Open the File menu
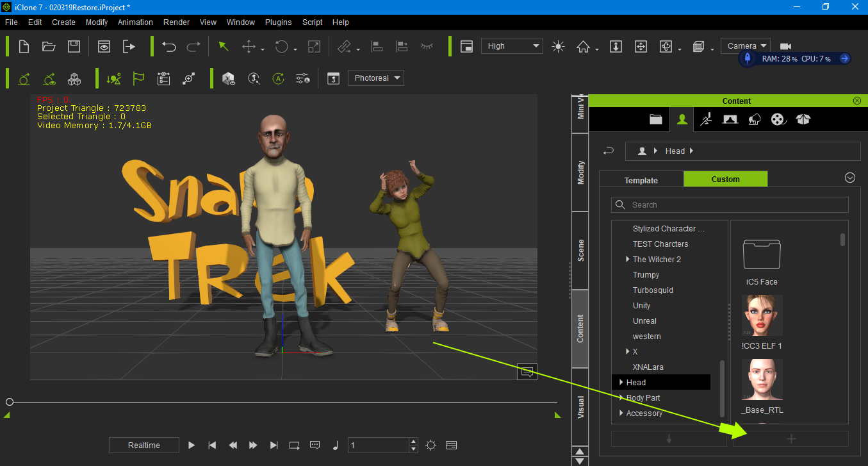Screen dimensions: 868x466 click(12, 22)
